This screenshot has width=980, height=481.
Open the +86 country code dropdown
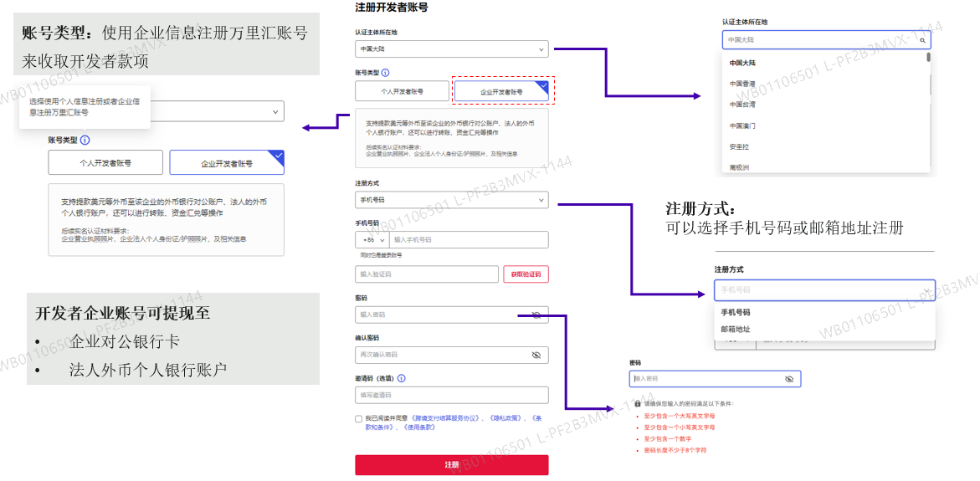coord(372,240)
